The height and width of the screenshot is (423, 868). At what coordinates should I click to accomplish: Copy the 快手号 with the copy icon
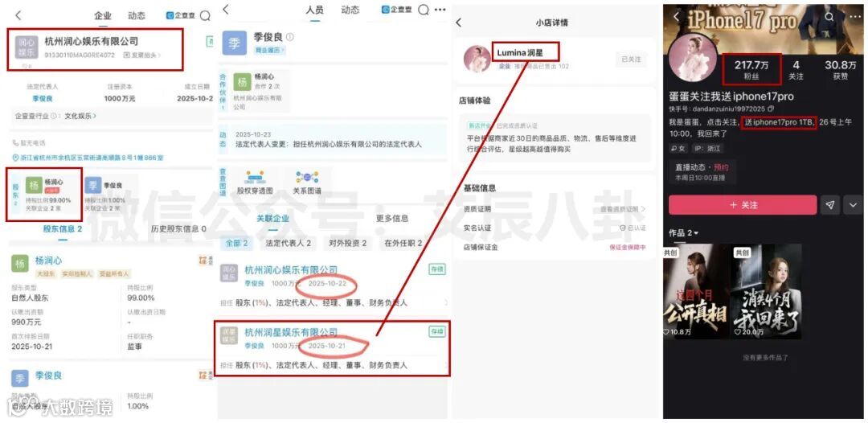(771, 109)
